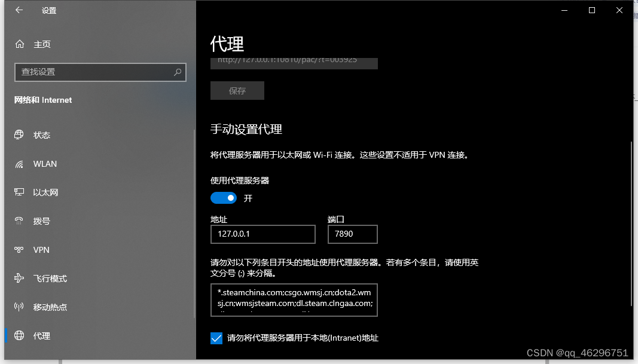
Task: Select the VPN sidebar icon
Action: point(18,249)
